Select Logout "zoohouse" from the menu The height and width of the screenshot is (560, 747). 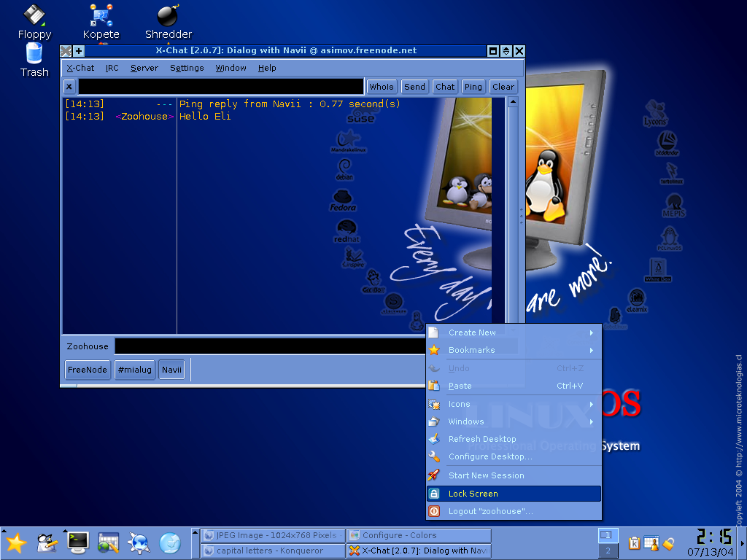514,511
